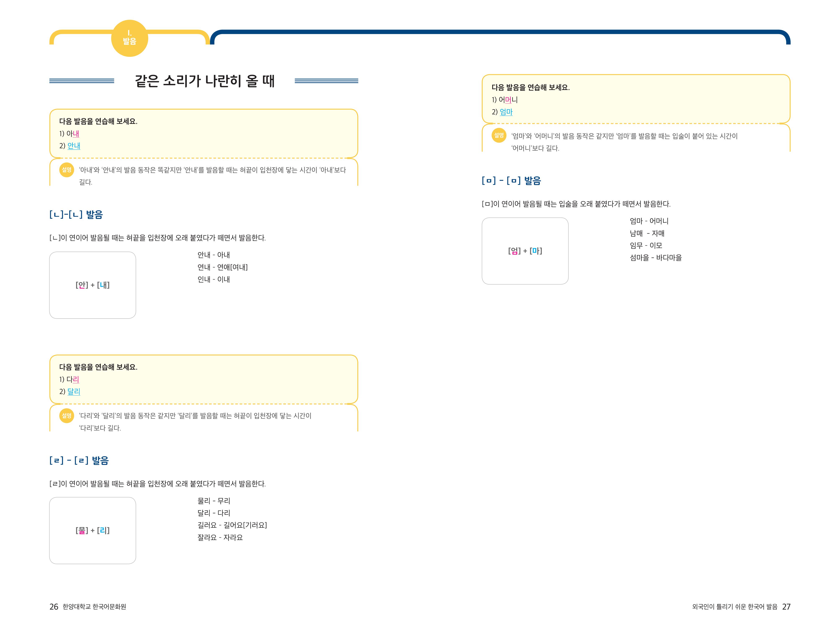The image size is (840, 635).
Task: Click the 1) 다리 practice item
Action: click(x=69, y=379)
